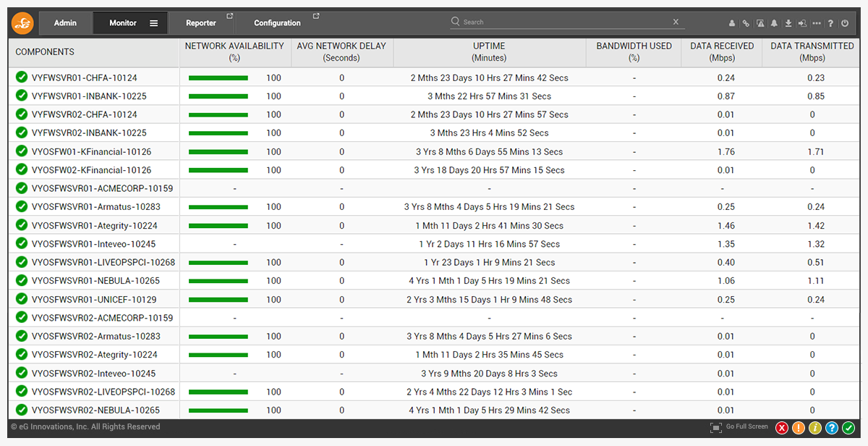Open the Configuration tab
Screen dimensions: 868x446
pyautogui.click(x=278, y=23)
